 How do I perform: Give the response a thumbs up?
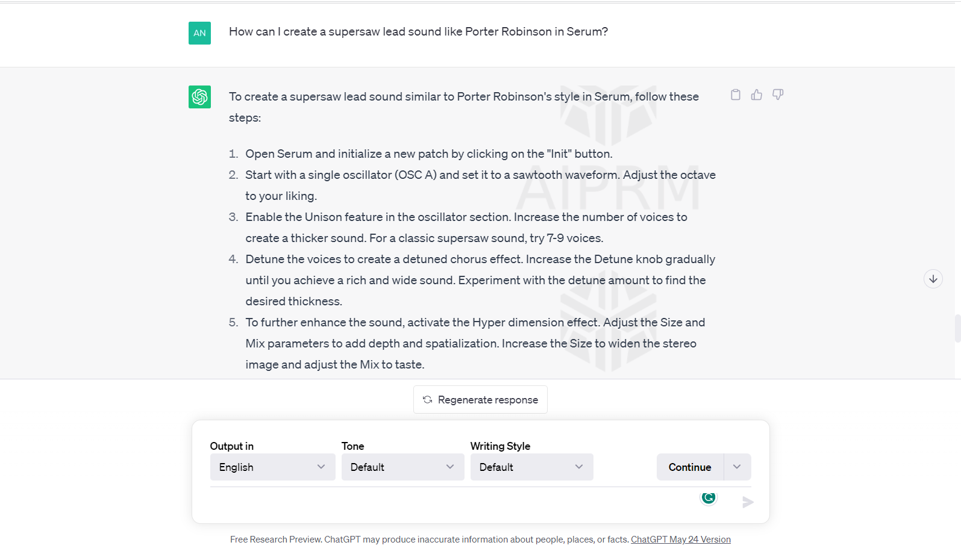[757, 95]
